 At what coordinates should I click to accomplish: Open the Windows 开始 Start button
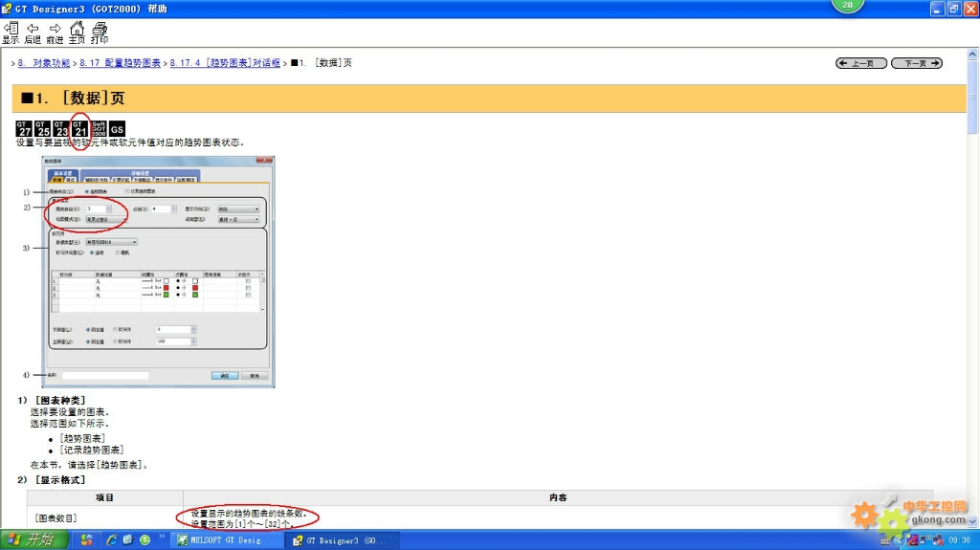coord(33,540)
